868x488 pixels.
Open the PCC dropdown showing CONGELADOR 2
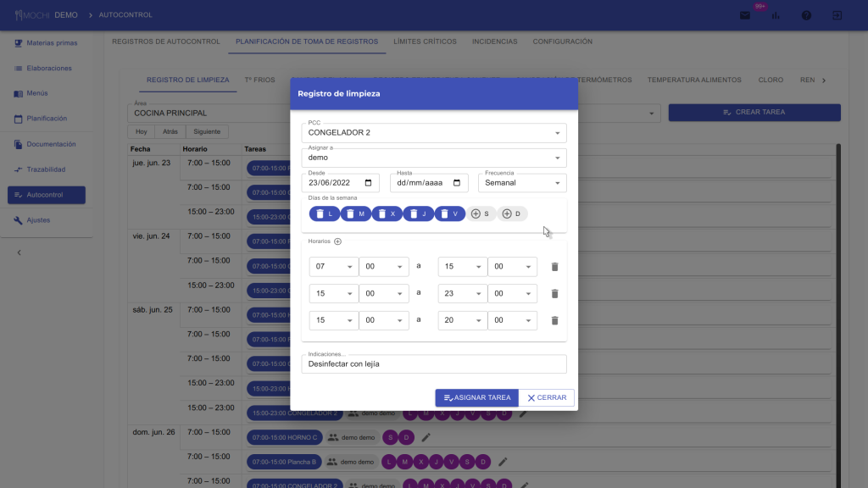coord(433,133)
